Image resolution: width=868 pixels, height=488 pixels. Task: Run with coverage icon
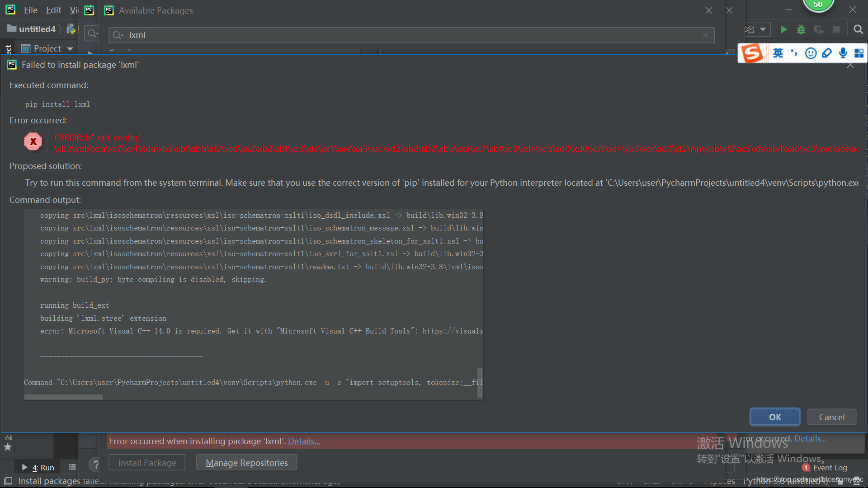tap(818, 29)
